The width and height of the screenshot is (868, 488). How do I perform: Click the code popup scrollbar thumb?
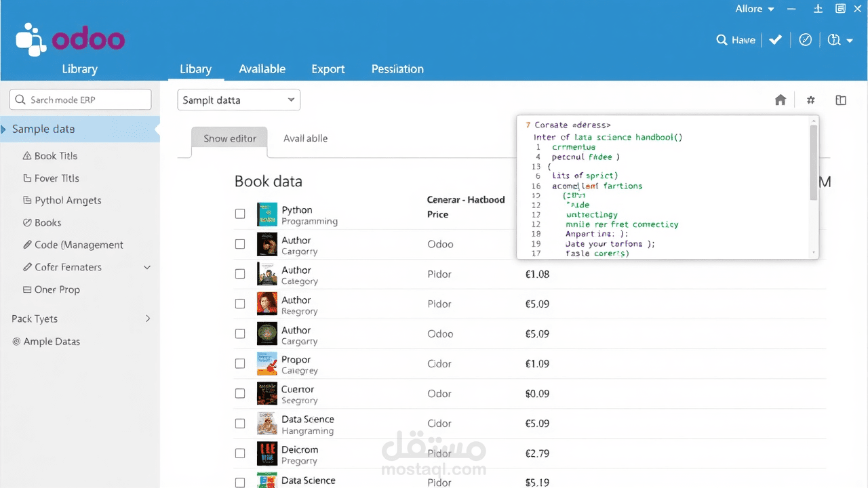(x=814, y=163)
